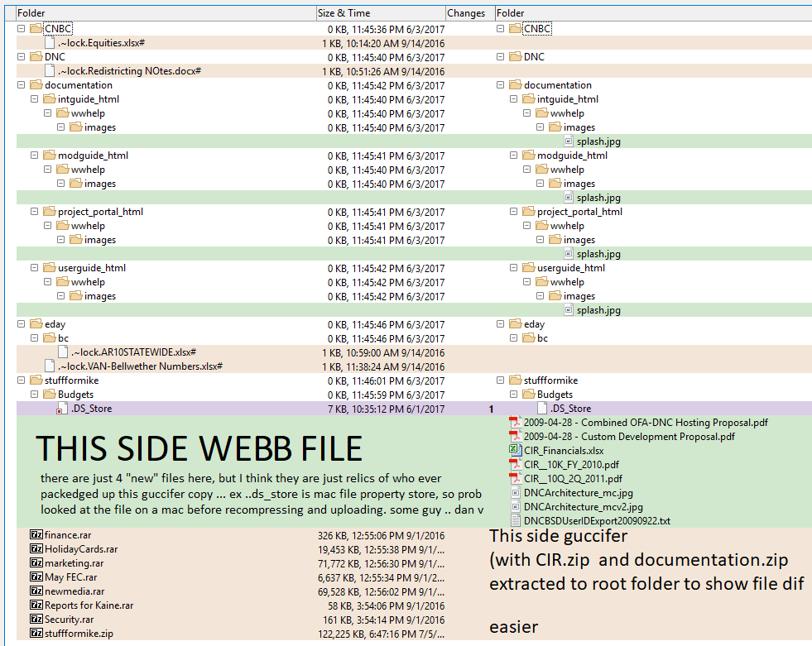The image size is (812, 646).
Task: Collapse the eday folder in left pane
Action: click(22, 323)
